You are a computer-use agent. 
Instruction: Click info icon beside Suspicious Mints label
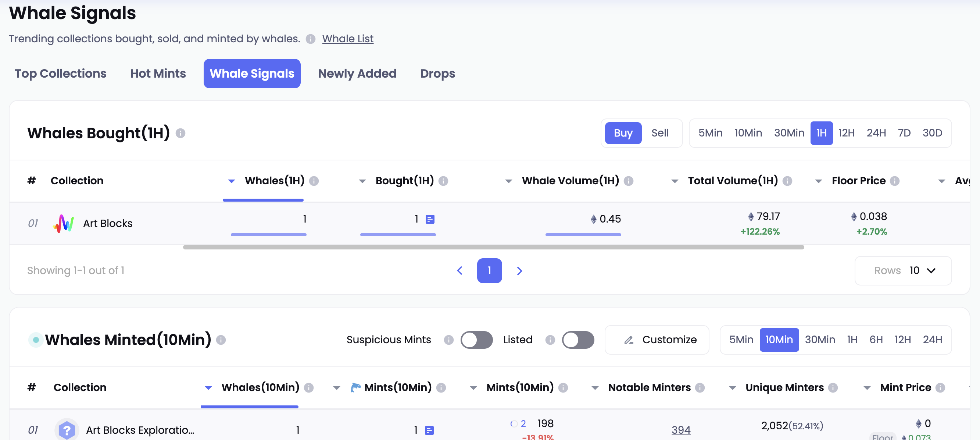[x=448, y=340]
